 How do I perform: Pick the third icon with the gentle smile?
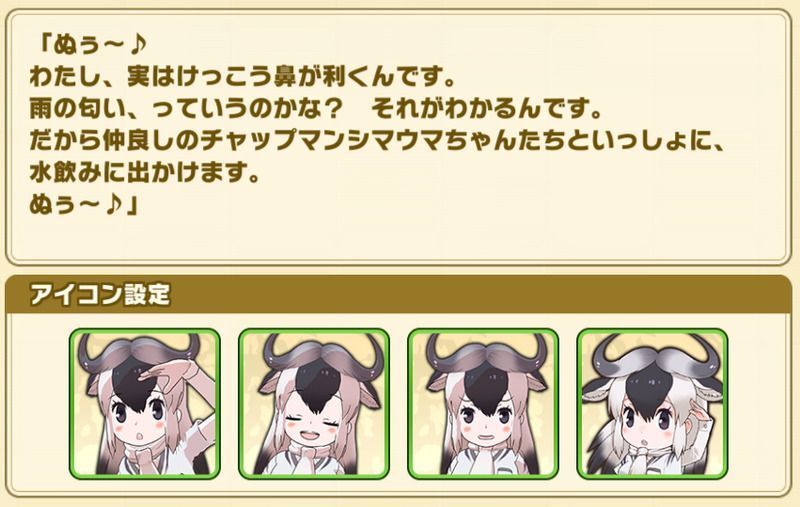tap(483, 404)
